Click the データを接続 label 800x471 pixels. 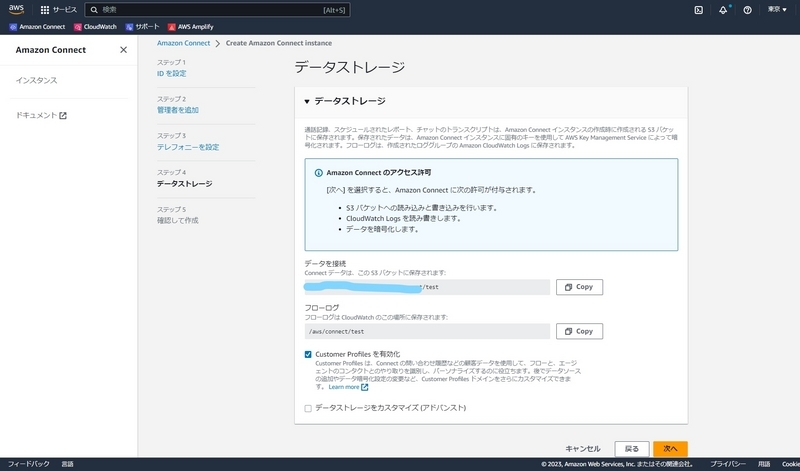(325, 263)
